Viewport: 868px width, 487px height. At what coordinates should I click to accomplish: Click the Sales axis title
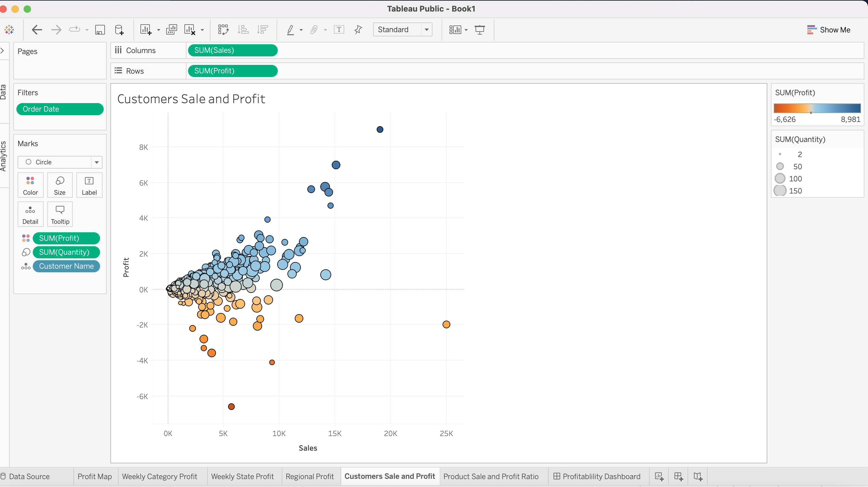308,448
